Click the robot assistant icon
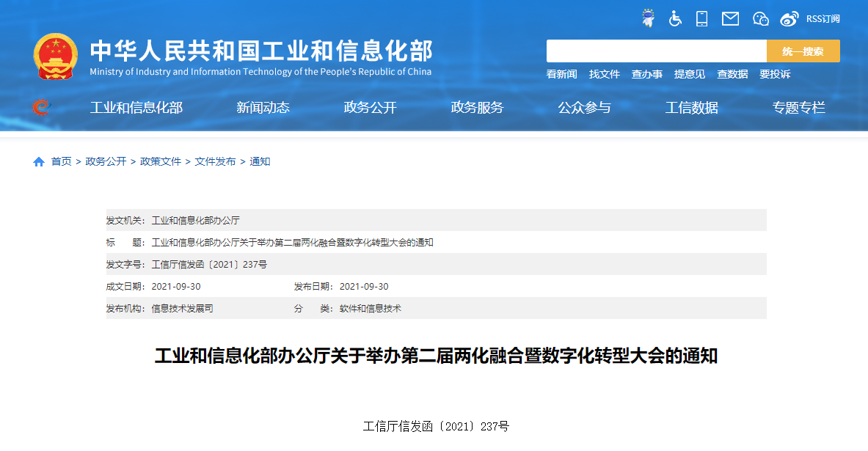The height and width of the screenshot is (451, 868). click(x=648, y=18)
